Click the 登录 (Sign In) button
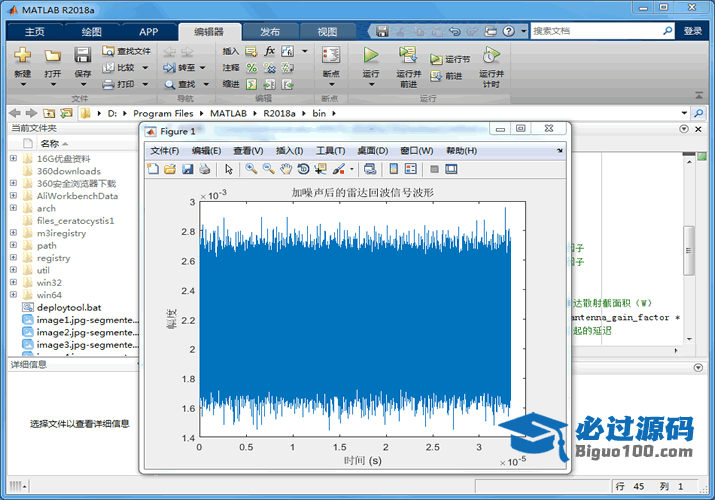Viewport: 715px width, 500px height. click(693, 31)
